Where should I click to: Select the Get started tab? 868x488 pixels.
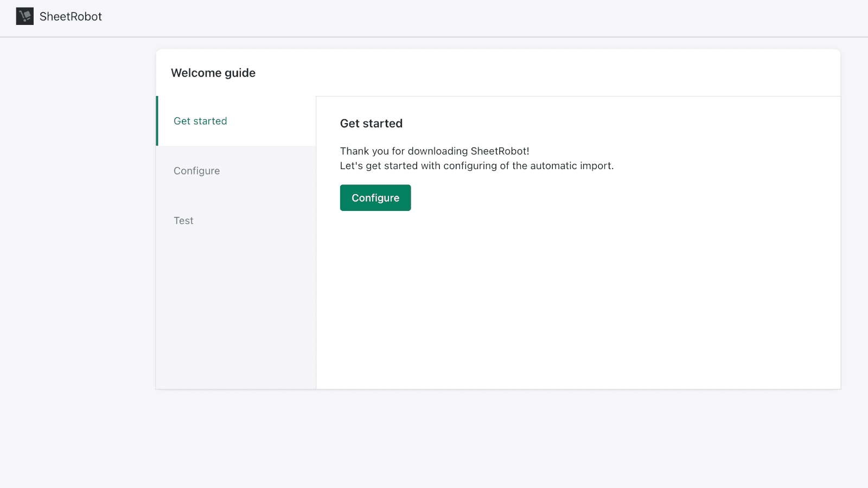pyautogui.click(x=200, y=121)
